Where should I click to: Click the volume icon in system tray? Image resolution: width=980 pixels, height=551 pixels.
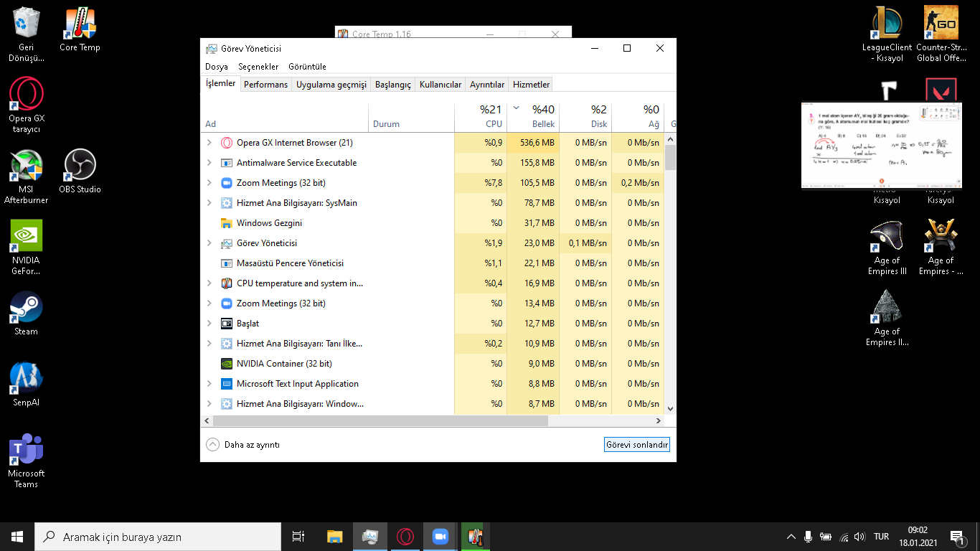click(859, 537)
